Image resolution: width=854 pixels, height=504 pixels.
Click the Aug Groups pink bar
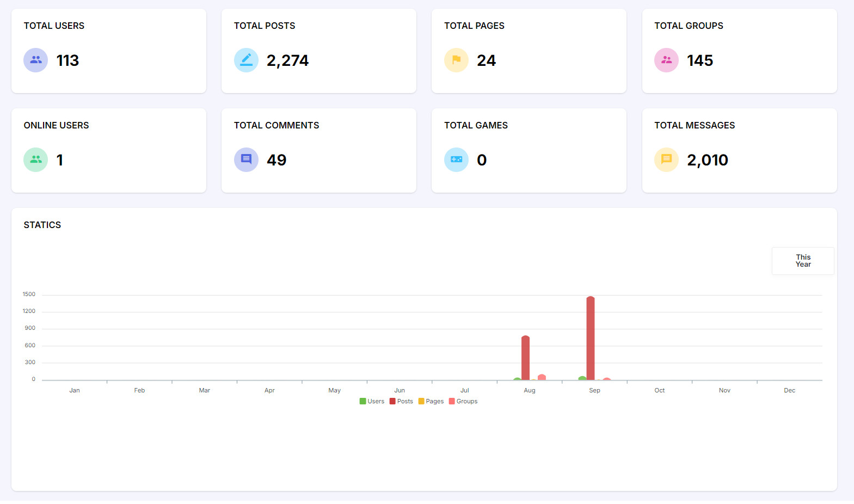tap(542, 377)
